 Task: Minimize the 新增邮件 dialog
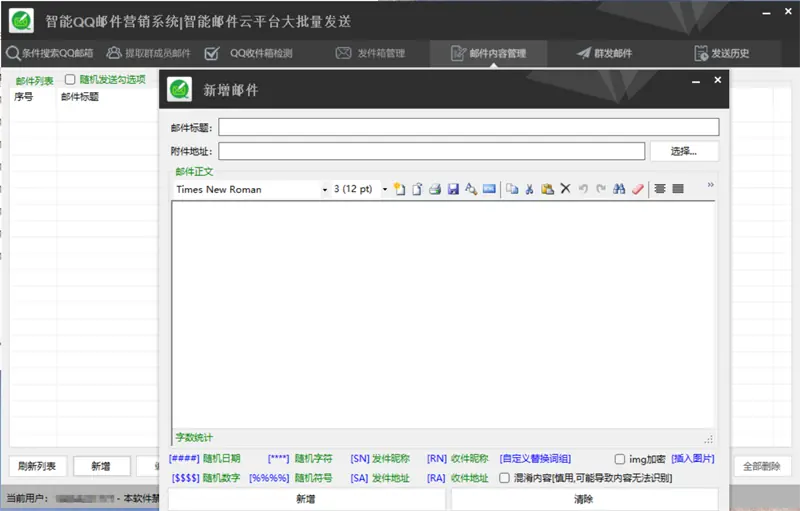696,81
